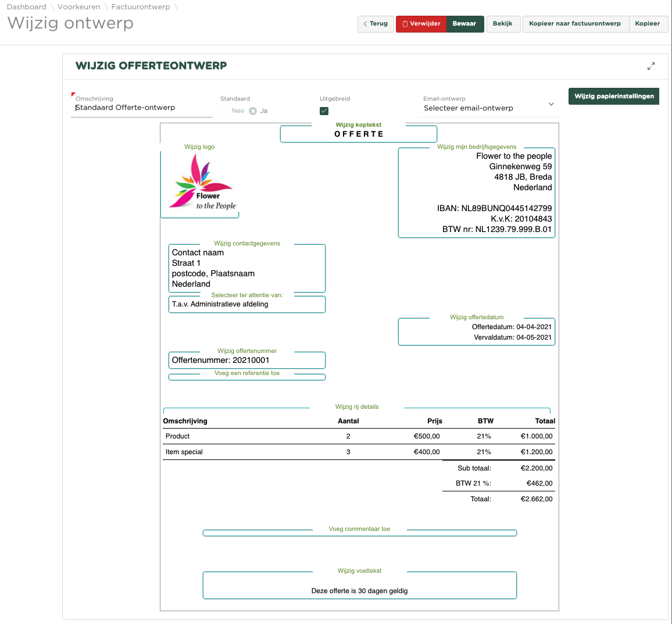Save the design with Bewaar

(x=464, y=24)
